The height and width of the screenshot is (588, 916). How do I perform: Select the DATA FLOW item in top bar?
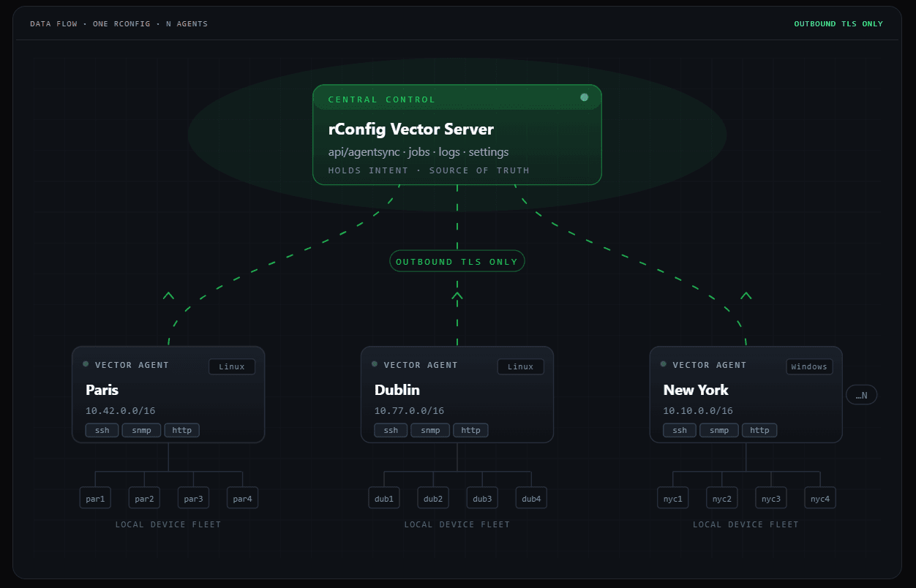(53, 23)
